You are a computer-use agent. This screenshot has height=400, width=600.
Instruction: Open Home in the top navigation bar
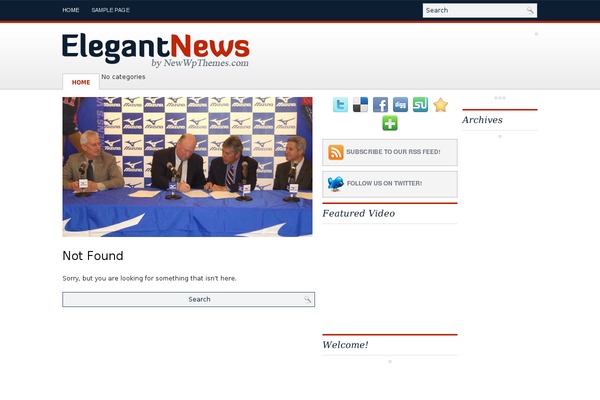71,10
